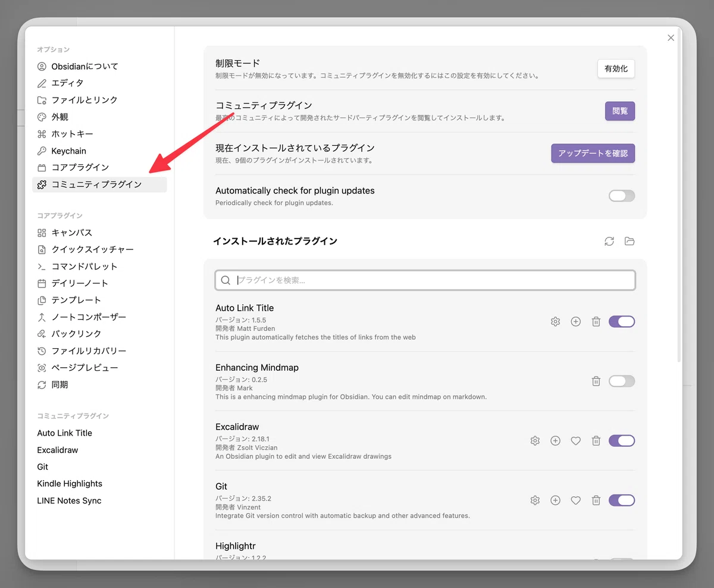This screenshot has height=588, width=714.
Task: Open Excalidraw in sidebar plugin list
Action: point(99,450)
